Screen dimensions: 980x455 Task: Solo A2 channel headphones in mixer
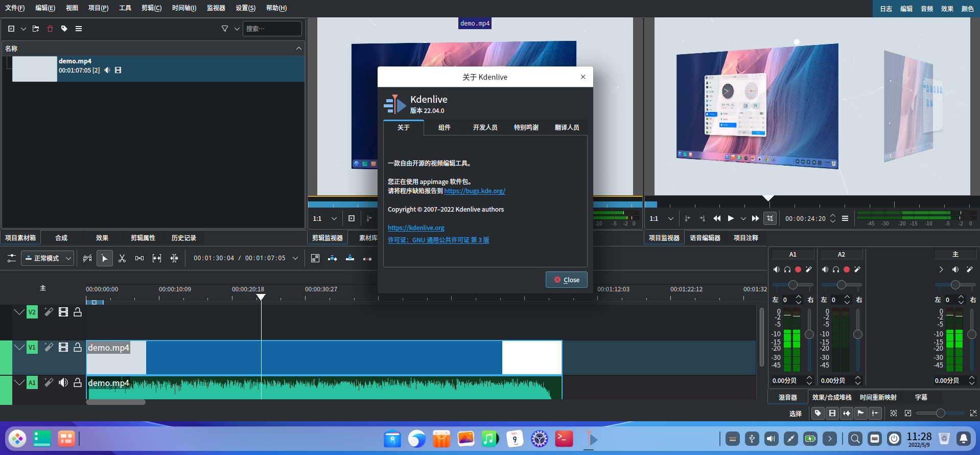pyautogui.click(x=836, y=269)
